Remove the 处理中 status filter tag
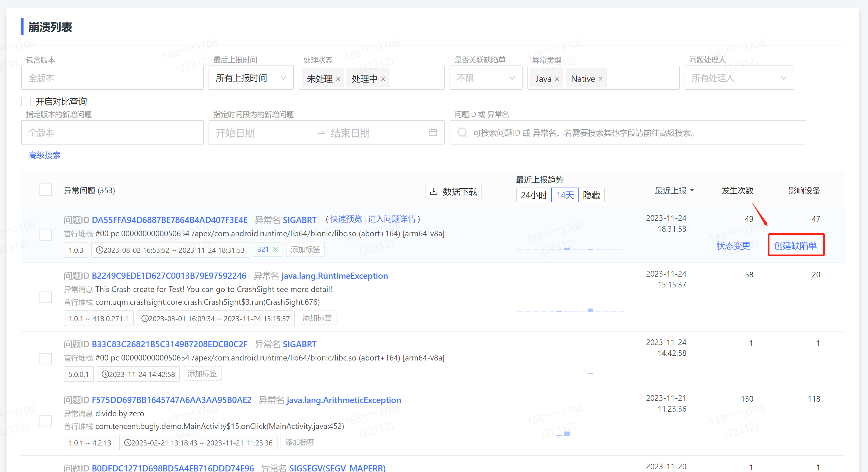Image resolution: width=868 pixels, height=472 pixels. point(383,79)
